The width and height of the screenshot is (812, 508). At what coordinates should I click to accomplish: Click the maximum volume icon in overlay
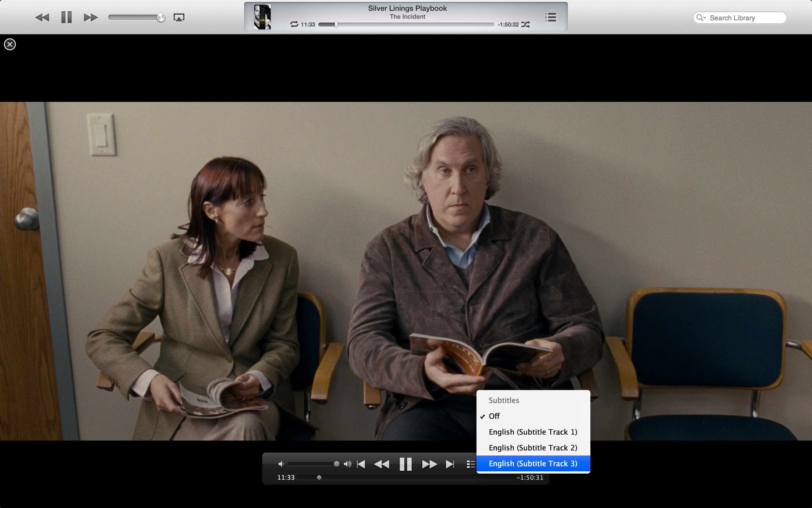click(347, 464)
